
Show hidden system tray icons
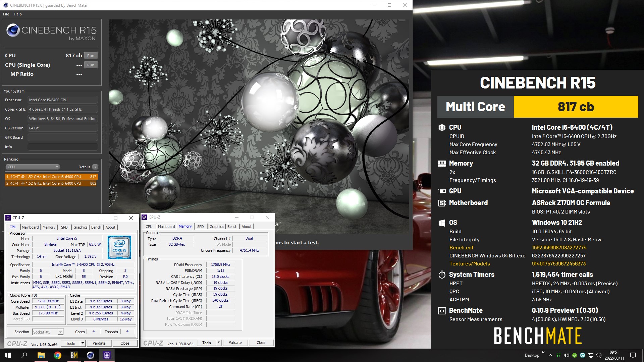[x=550, y=355]
